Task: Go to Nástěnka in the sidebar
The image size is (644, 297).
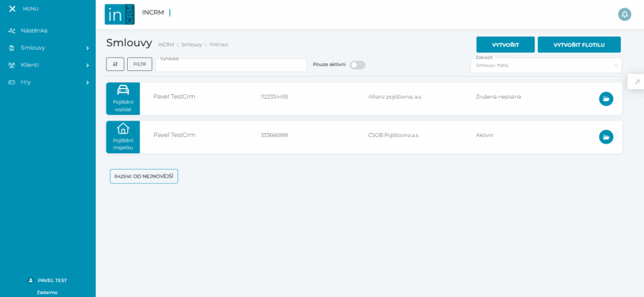Action: tap(34, 30)
